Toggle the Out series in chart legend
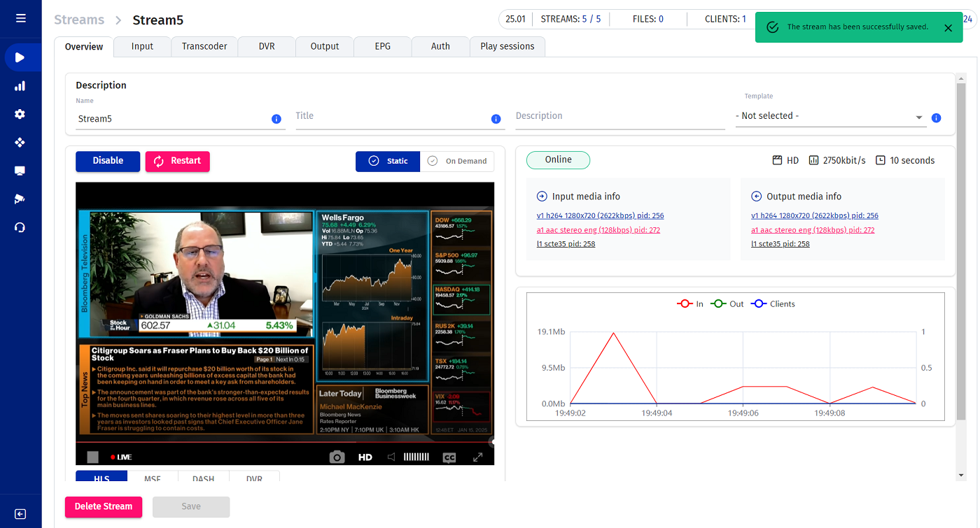 (x=727, y=304)
